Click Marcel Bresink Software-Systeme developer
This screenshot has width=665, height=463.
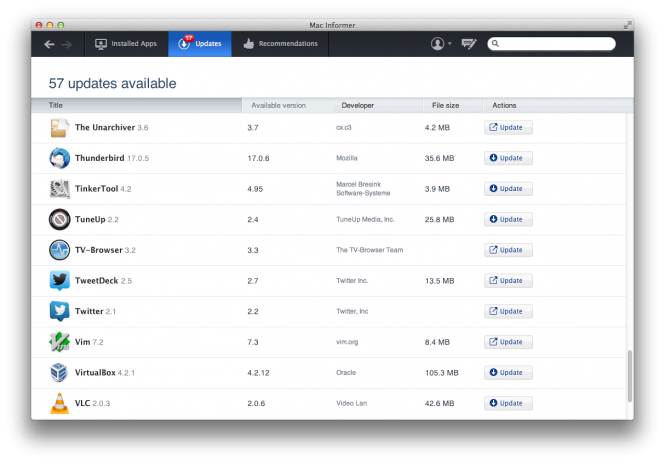point(363,189)
